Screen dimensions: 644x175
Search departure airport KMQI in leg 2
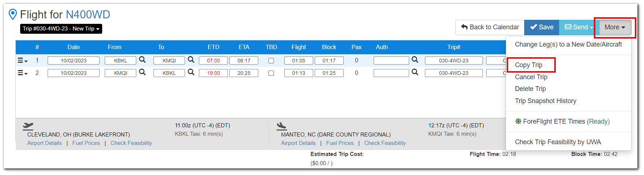(x=142, y=72)
